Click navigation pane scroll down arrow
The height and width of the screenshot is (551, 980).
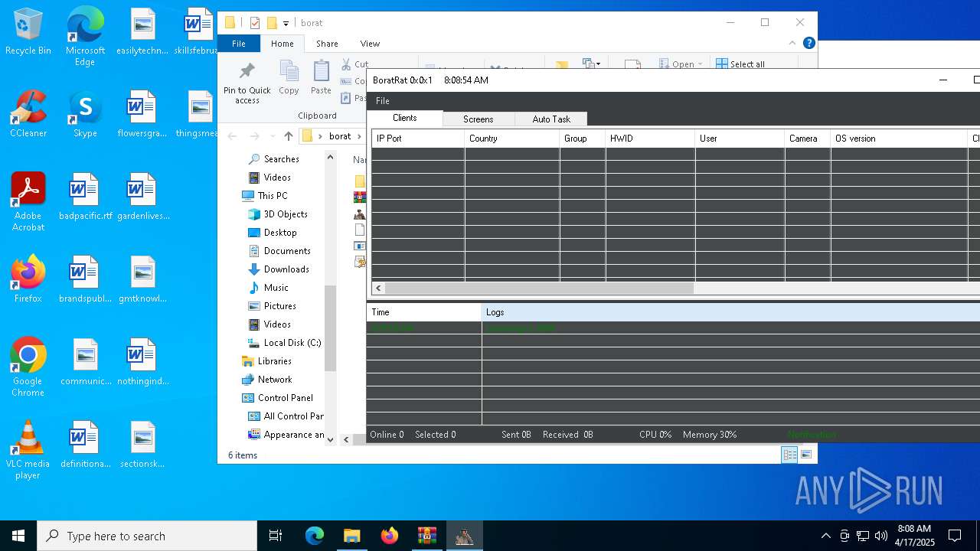point(331,439)
